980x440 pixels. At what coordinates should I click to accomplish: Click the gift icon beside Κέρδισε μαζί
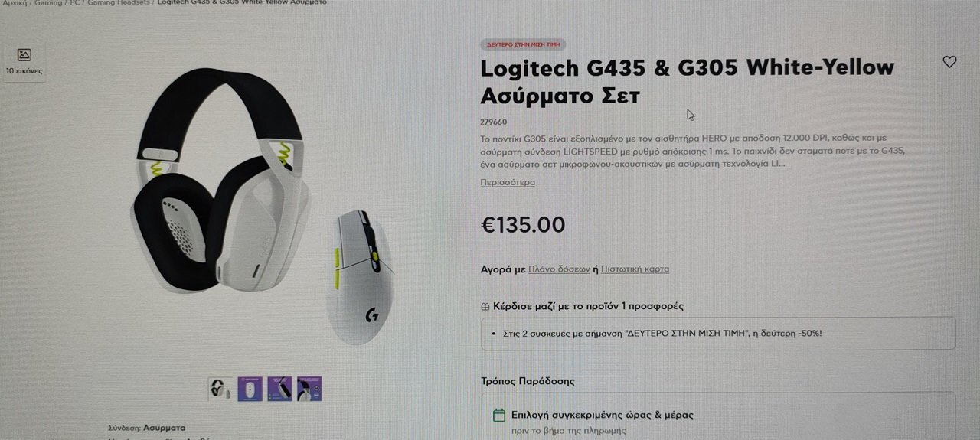click(x=485, y=306)
